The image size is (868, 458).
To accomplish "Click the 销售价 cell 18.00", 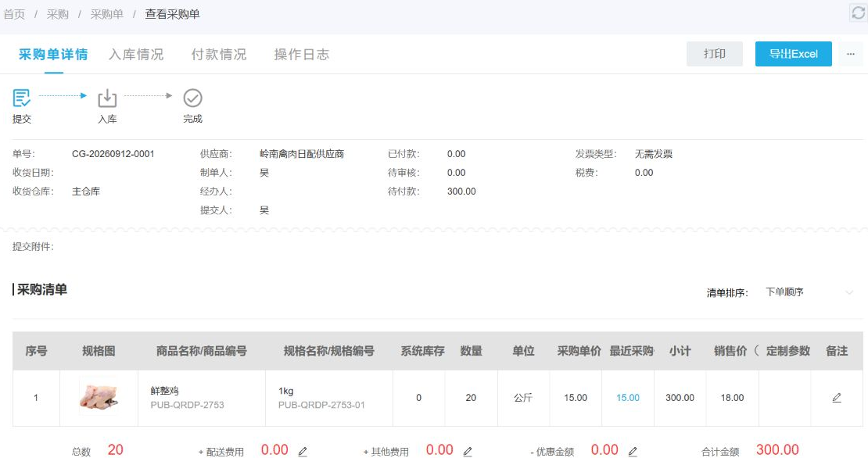I will (732, 398).
